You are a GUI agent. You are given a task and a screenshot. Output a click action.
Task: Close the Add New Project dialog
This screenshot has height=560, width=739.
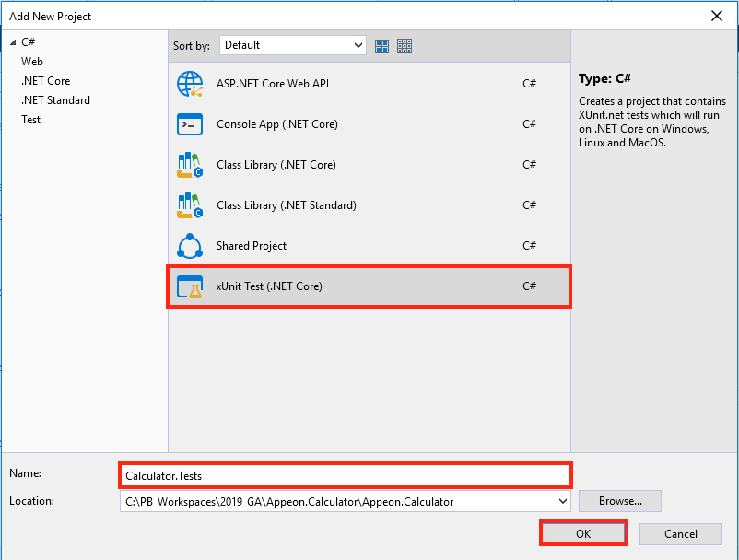click(x=716, y=16)
